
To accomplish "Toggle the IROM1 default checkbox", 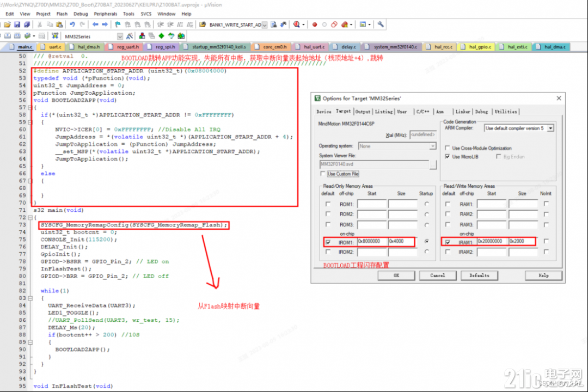I will pos(328,242).
